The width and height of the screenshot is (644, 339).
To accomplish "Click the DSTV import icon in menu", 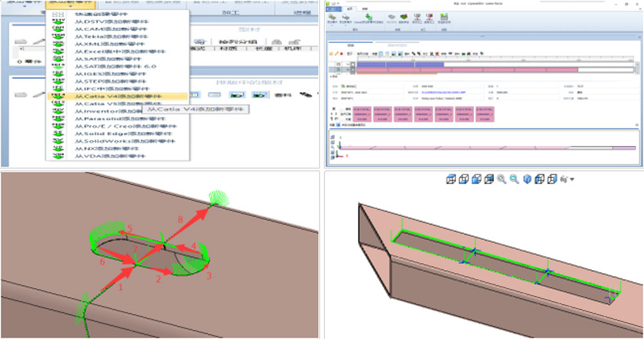I will click(57, 22).
